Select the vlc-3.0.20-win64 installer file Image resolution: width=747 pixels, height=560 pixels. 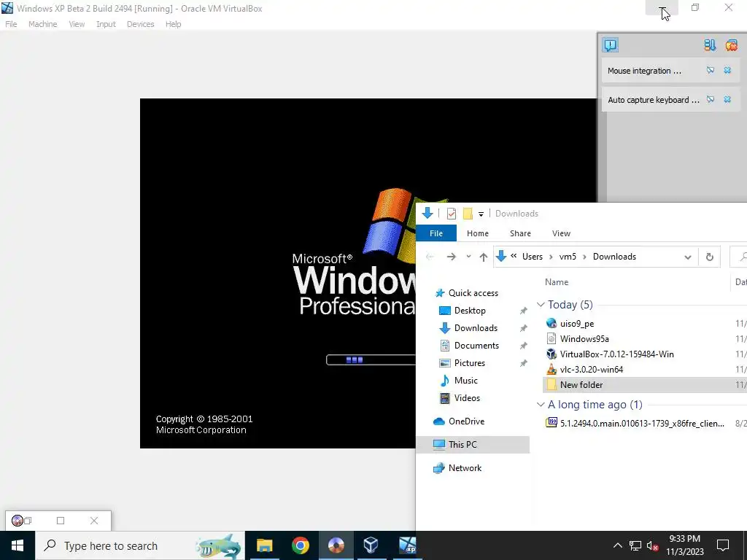(x=591, y=369)
